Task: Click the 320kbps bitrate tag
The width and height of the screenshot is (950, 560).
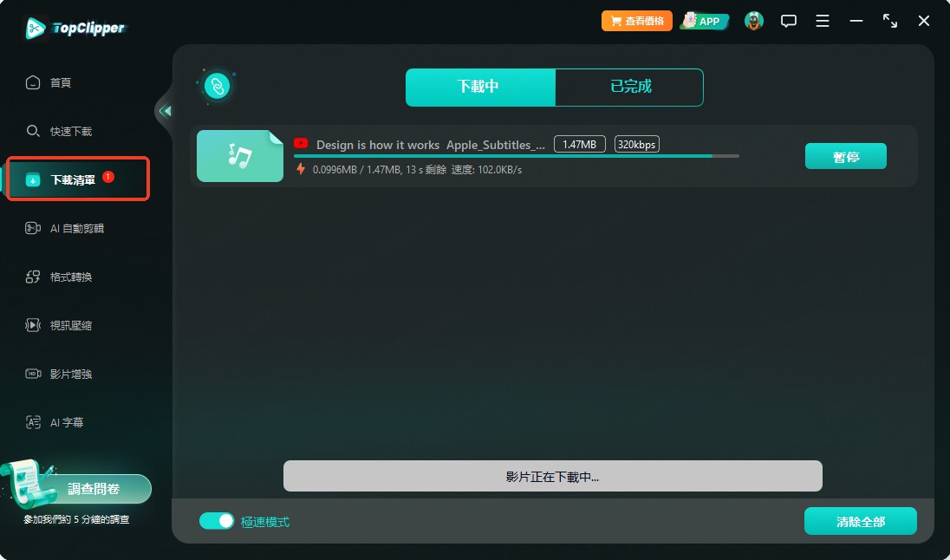Action: 637,144
